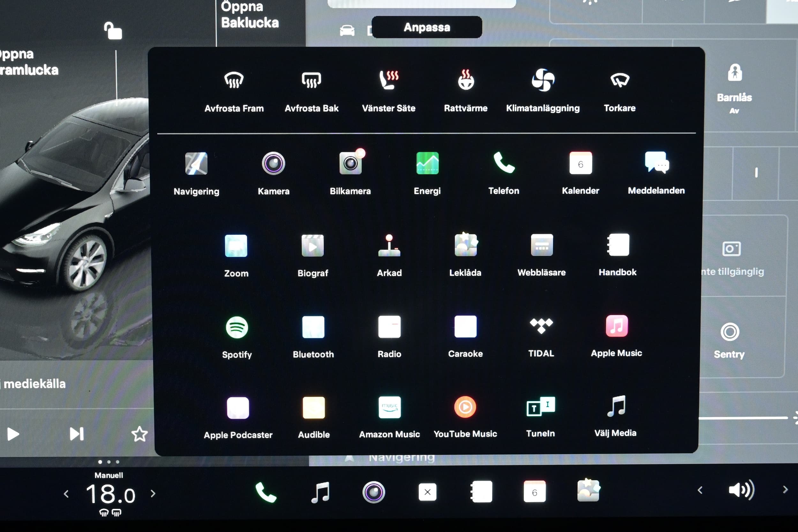Open the Radio app
Screen dimensions: 798x532
click(x=389, y=337)
